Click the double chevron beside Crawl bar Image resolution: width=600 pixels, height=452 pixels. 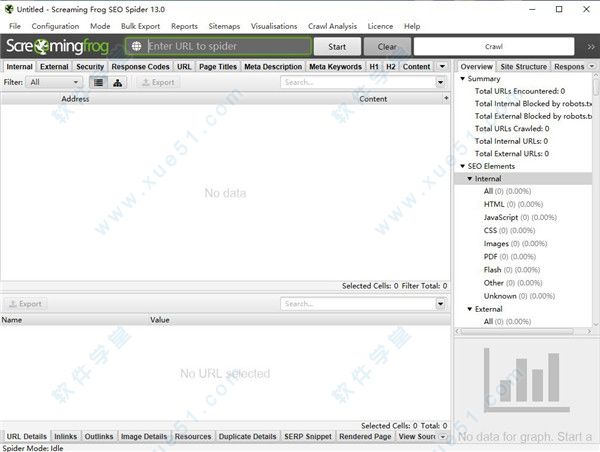point(591,47)
